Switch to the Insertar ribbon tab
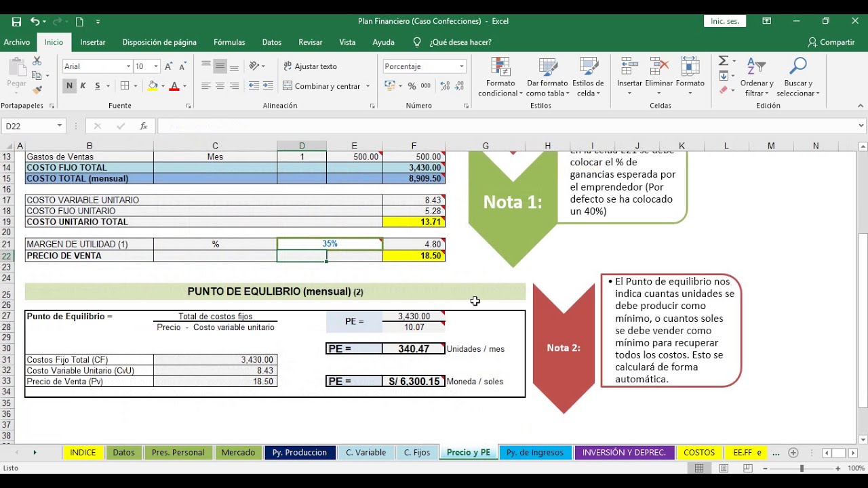The height and width of the screenshot is (488, 868). pyautogui.click(x=93, y=42)
